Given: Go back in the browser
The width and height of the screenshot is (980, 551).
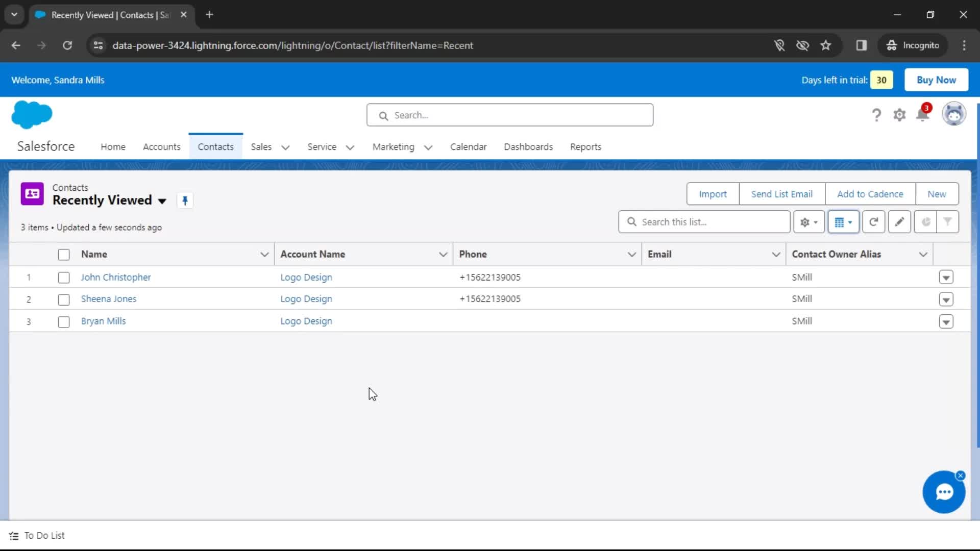Looking at the screenshot, I should click(16, 45).
